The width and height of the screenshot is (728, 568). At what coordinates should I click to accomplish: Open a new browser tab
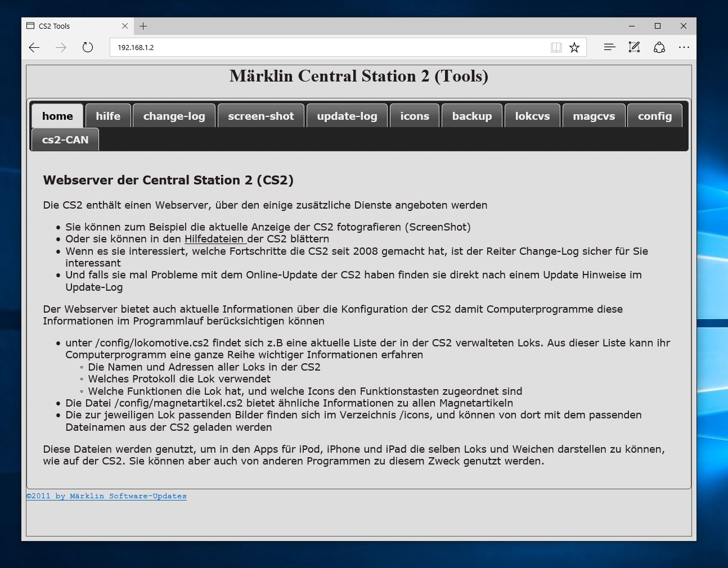[143, 26]
